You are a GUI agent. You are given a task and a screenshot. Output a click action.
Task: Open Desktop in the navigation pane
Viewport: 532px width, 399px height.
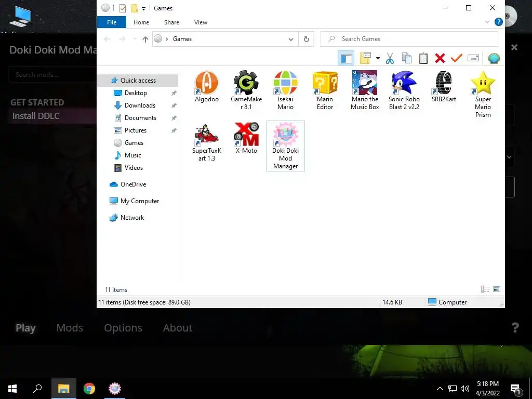click(136, 92)
